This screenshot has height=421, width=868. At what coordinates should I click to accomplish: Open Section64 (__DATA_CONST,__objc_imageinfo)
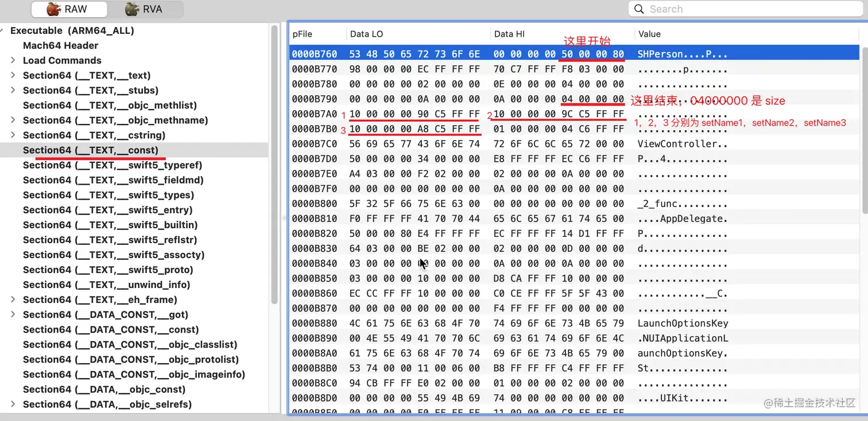134,374
